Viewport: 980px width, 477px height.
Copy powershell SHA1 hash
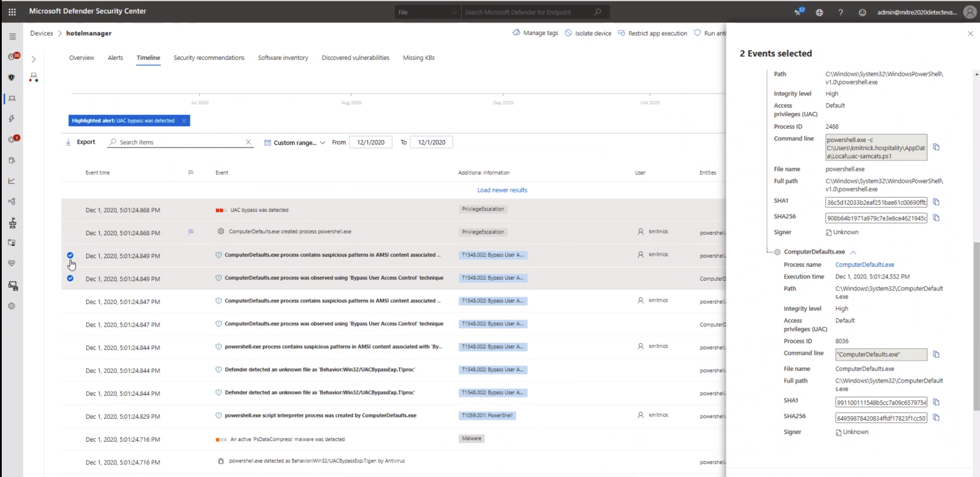(x=936, y=202)
